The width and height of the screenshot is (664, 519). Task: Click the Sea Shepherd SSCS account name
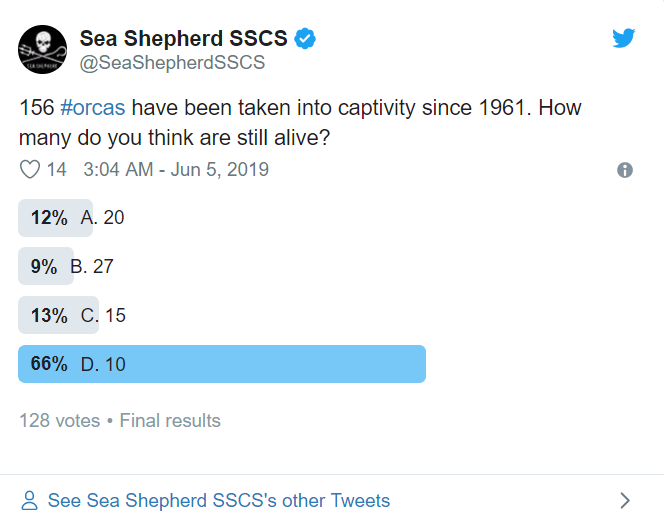point(183,39)
